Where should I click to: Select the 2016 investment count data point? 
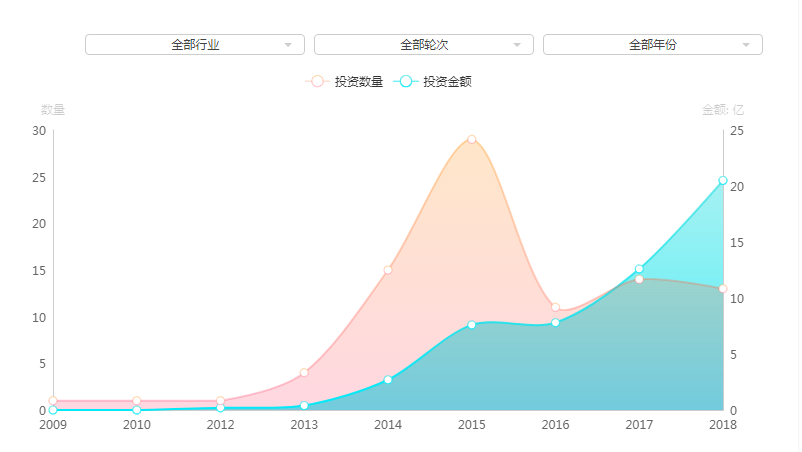coord(555,307)
